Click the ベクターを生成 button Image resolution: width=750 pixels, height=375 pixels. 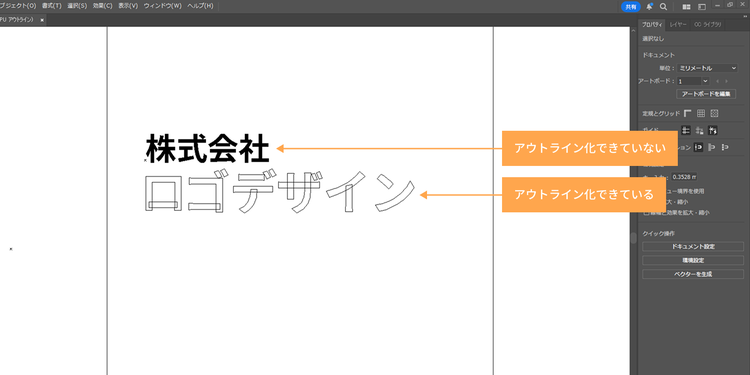(x=693, y=275)
